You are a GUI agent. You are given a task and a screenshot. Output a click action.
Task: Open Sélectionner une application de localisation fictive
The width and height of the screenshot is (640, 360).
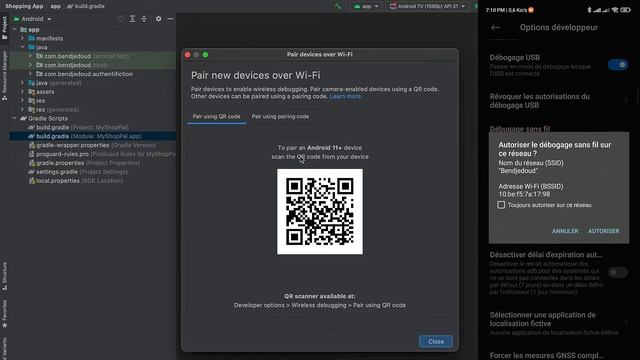point(559,324)
